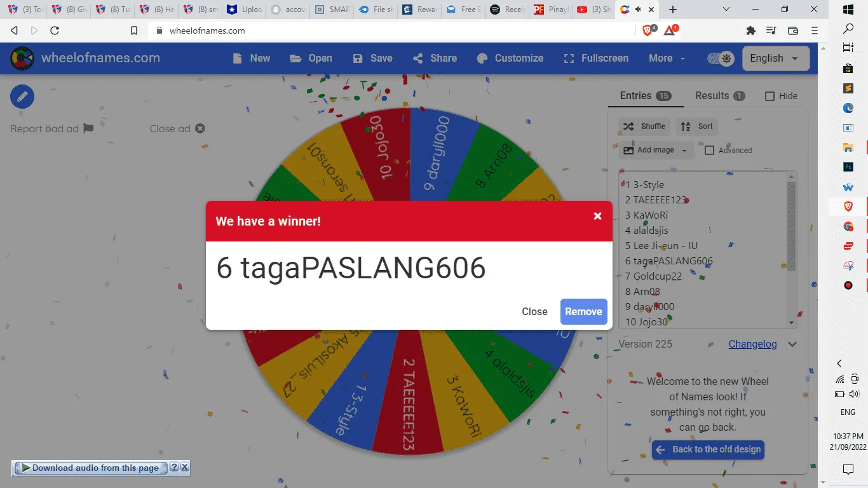Bookmark this page icon
The image size is (868, 488).
134,30
